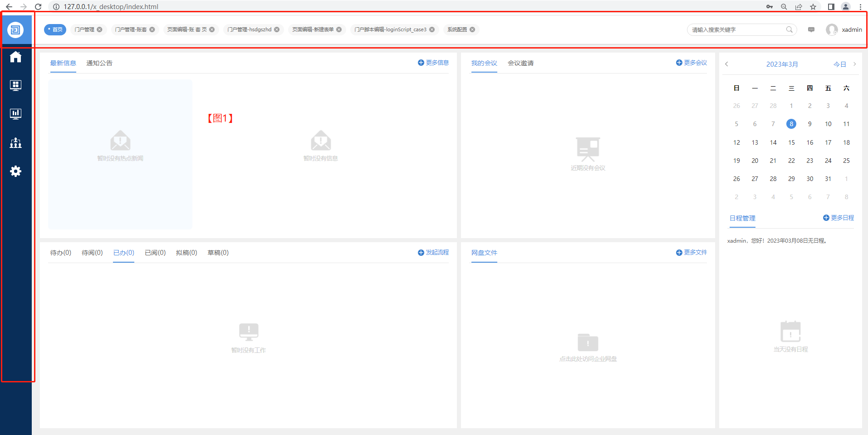Bookmark this page with the star icon
The height and width of the screenshot is (435, 868).
pos(813,7)
